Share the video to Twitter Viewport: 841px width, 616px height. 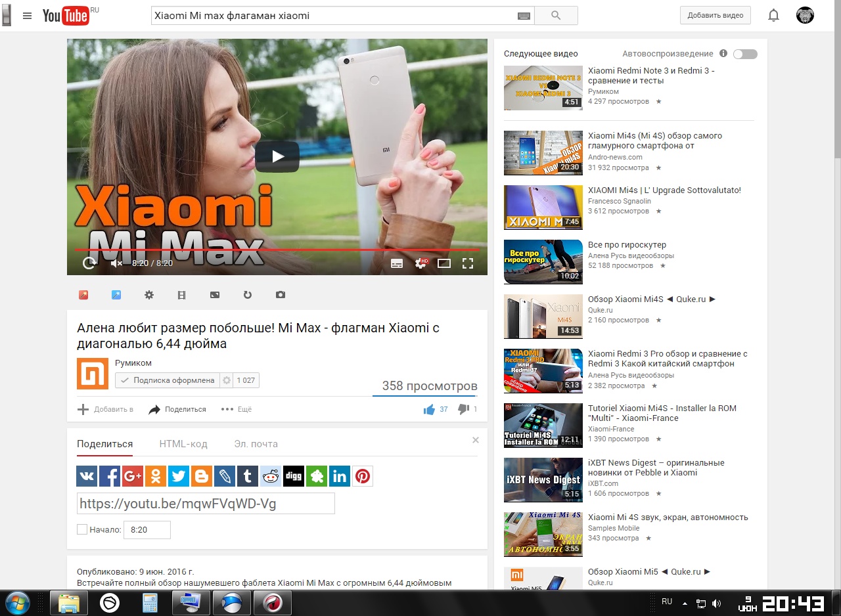coord(179,476)
